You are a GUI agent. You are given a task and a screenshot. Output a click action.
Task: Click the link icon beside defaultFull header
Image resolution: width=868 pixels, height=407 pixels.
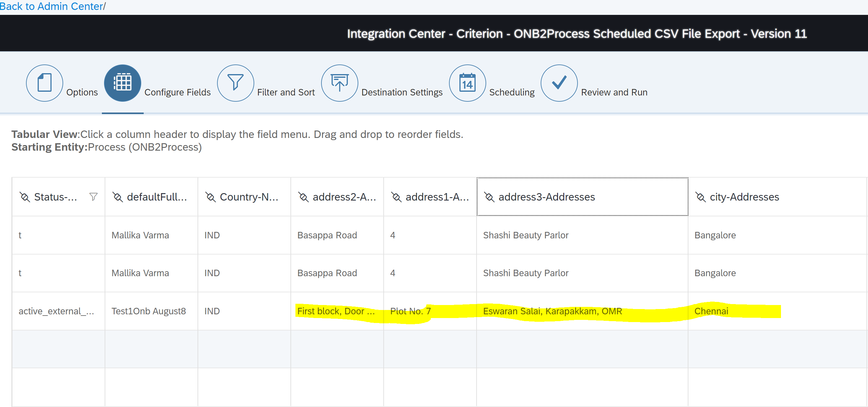click(118, 197)
